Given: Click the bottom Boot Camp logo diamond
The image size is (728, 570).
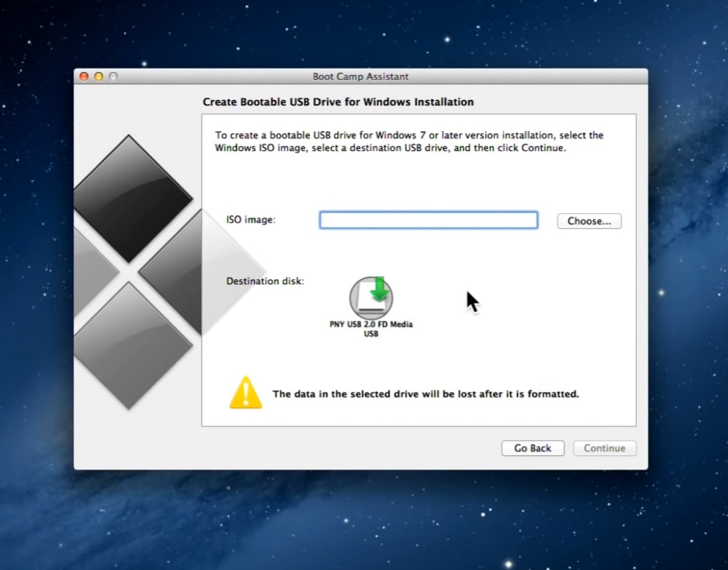Looking at the screenshot, I should (130, 346).
